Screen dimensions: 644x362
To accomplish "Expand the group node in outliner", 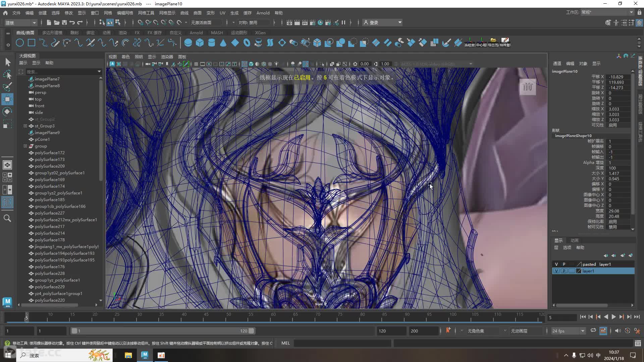I will tap(25, 146).
